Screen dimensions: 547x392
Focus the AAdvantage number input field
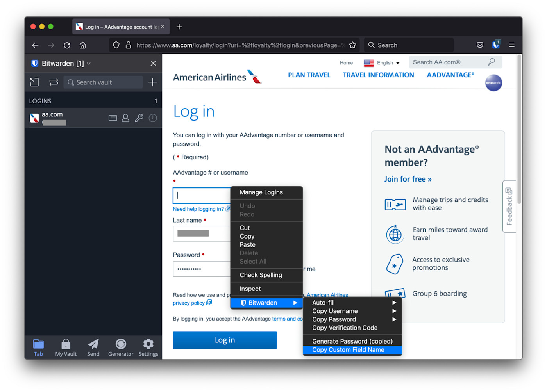pyautogui.click(x=202, y=195)
